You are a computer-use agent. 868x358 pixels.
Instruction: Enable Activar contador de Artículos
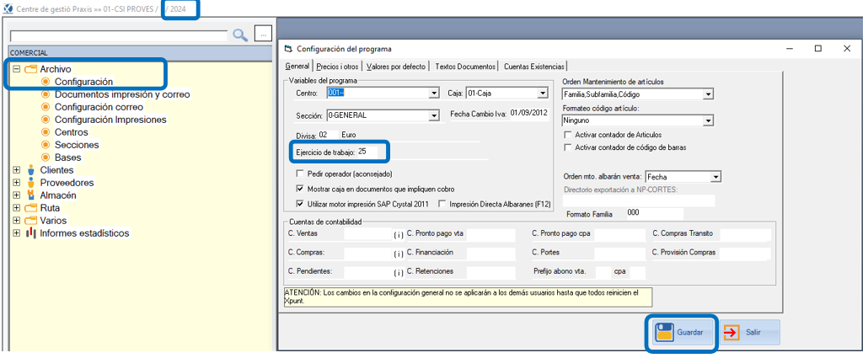pyautogui.click(x=567, y=135)
